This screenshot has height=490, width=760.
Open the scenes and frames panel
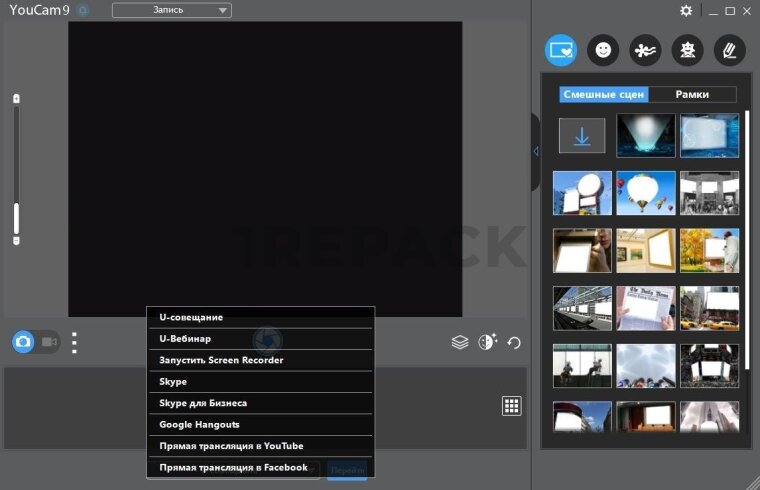[x=561, y=50]
